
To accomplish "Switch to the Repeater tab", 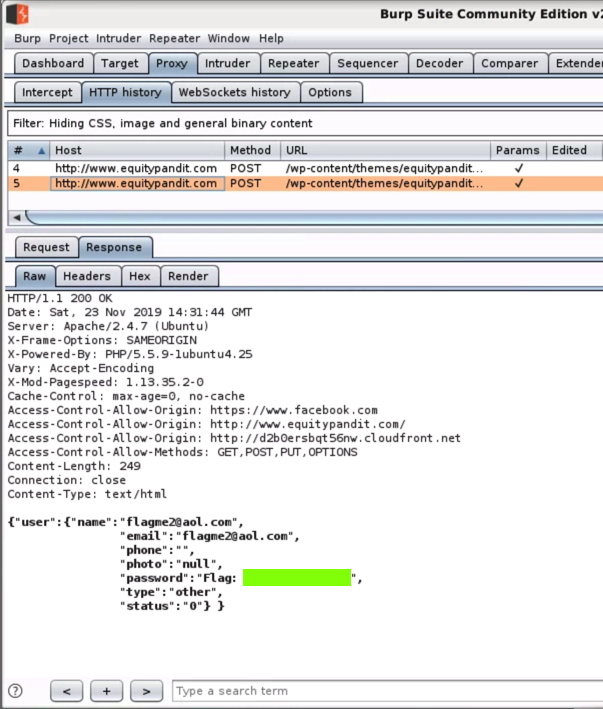I will (x=294, y=63).
